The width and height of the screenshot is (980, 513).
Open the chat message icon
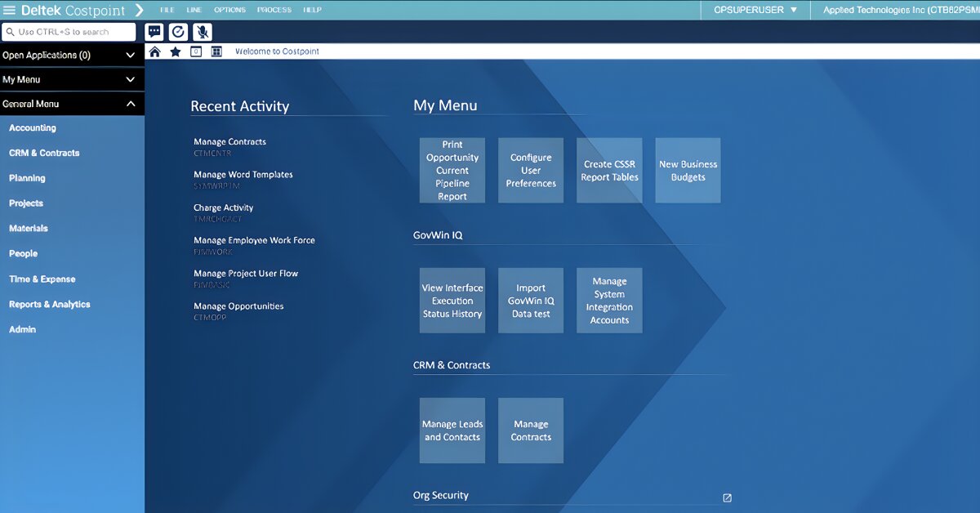[x=154, y=32]
